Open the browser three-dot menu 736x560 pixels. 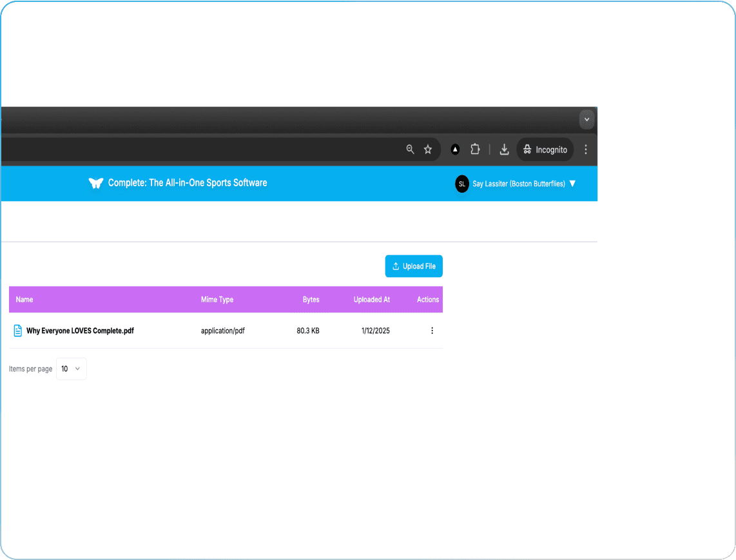point(585,150)
